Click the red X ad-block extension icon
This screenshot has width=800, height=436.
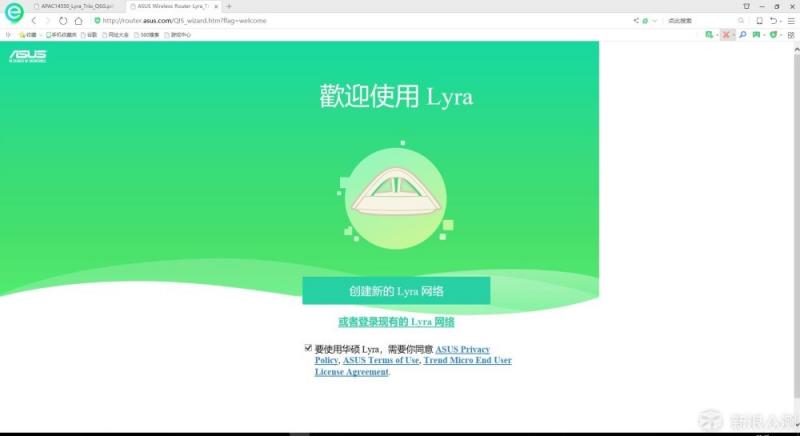[x=726, y=35]
